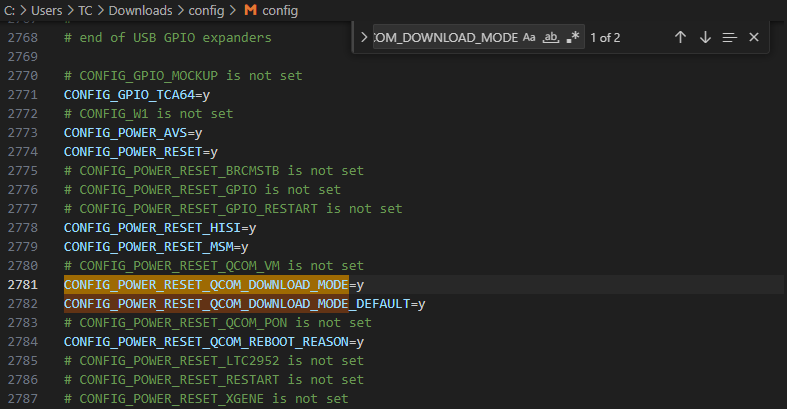Toggle Find in Selection icon
The width and height of the screenshot is (787, 409).
(x=729, y=37)
